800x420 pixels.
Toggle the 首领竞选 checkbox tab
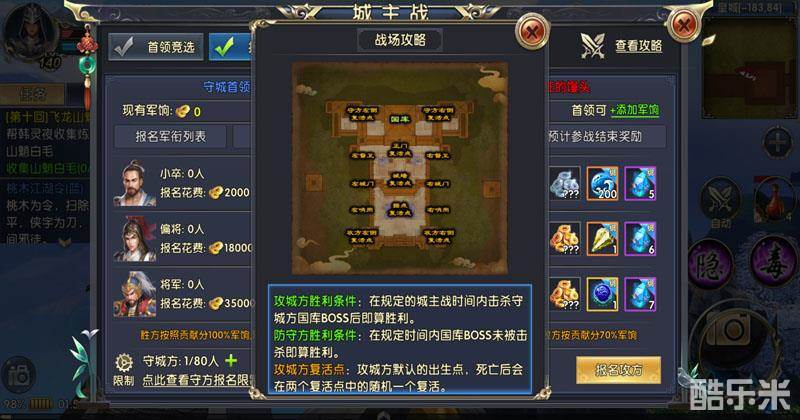pyautogui.click(x=156, y=47)
